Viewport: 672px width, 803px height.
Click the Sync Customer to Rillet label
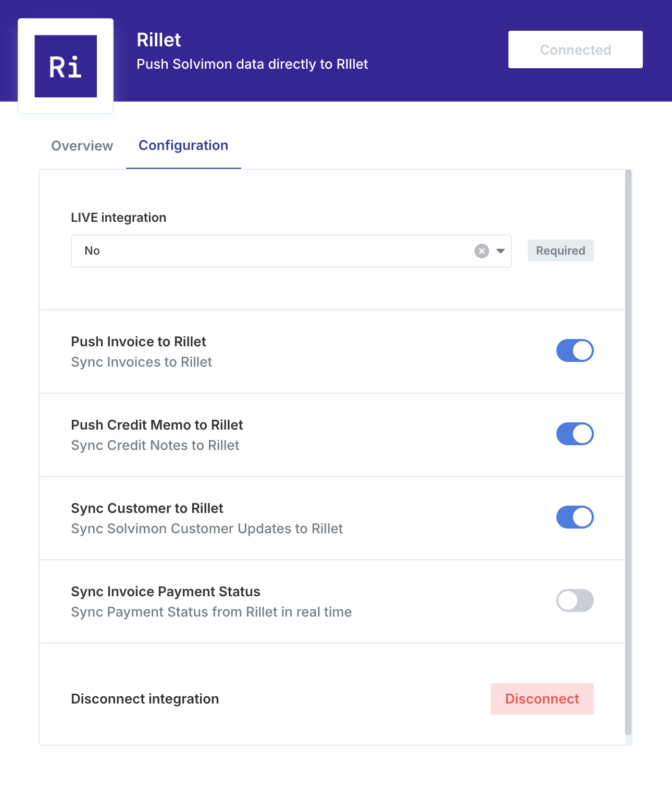[x=147, y=508]
